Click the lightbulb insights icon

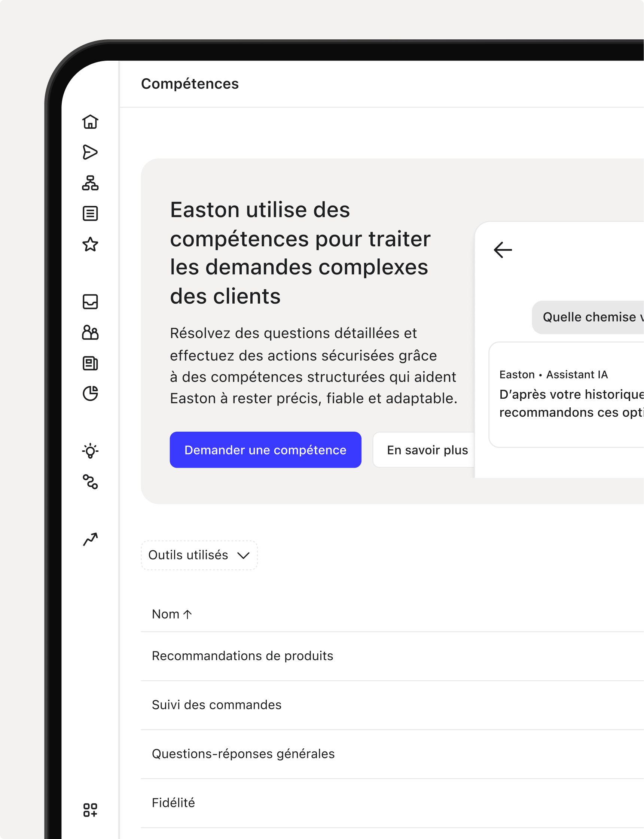pos(90,451)
